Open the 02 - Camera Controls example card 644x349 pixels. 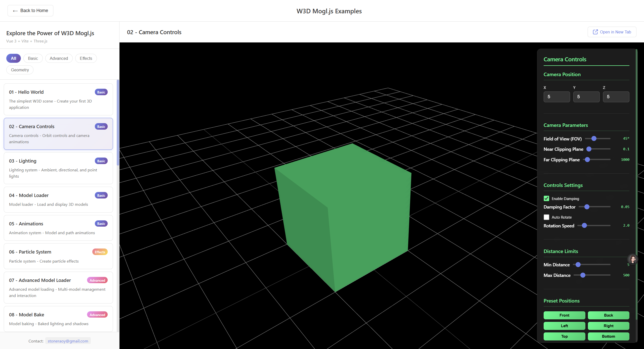58,134
